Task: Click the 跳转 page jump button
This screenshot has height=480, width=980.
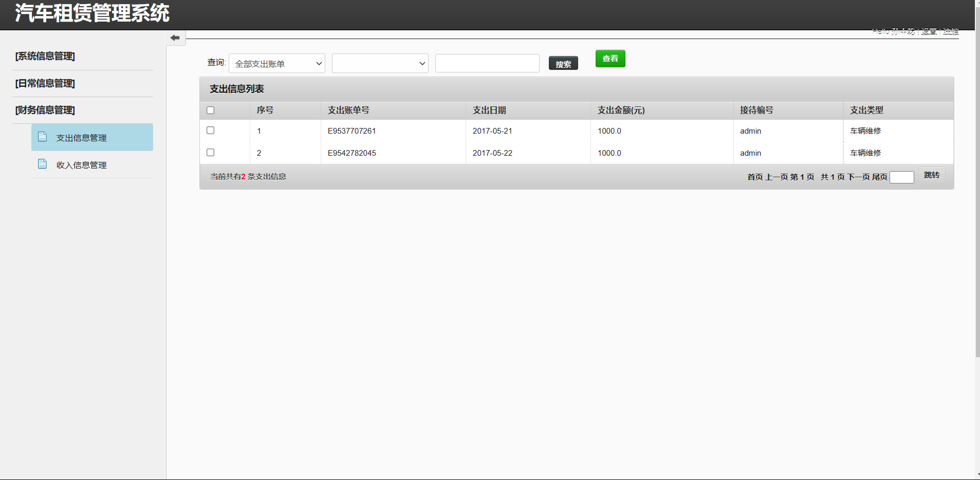Action: click(932, 175)
